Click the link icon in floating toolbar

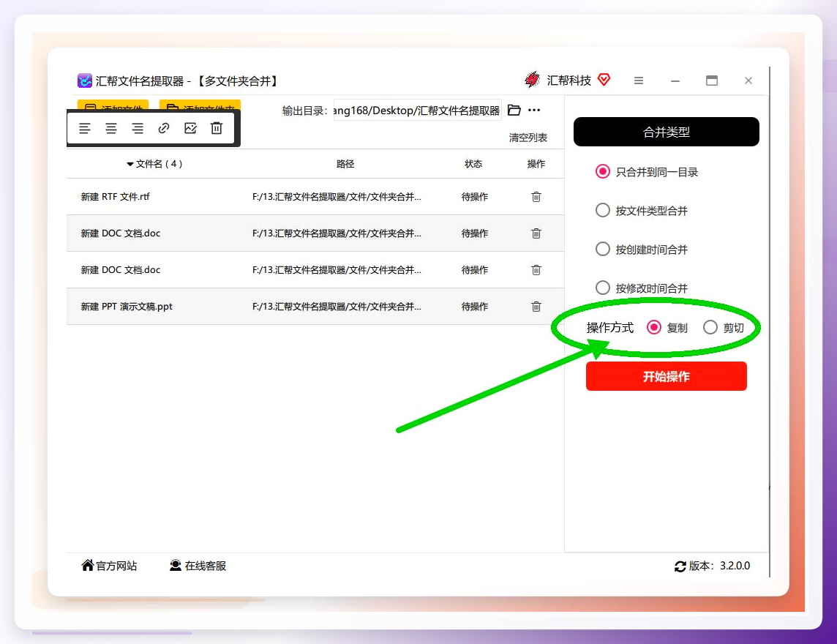(x=164, y=128)
